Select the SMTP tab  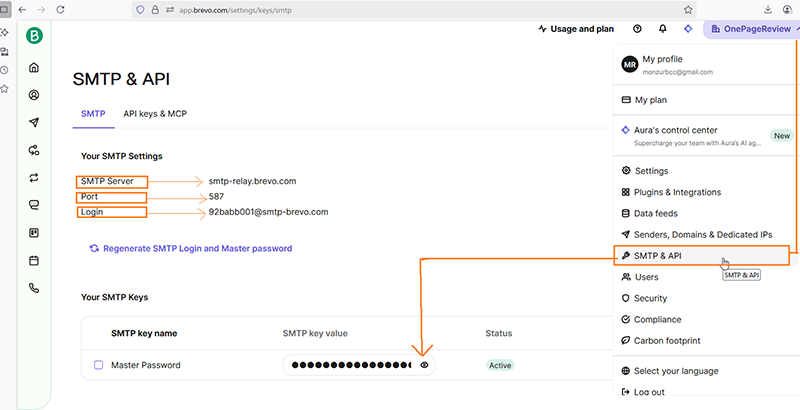[x=93, y=114]
